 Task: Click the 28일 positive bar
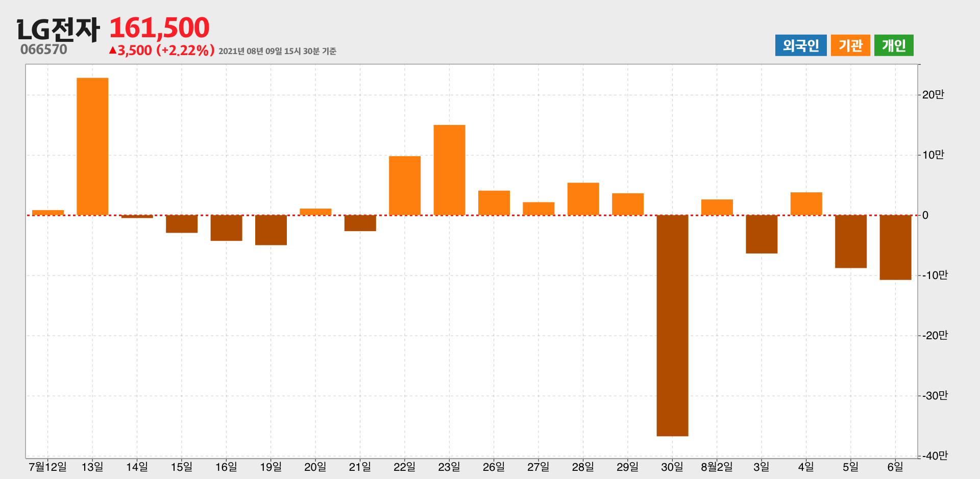pyautogui.click(x=583, y=199)
